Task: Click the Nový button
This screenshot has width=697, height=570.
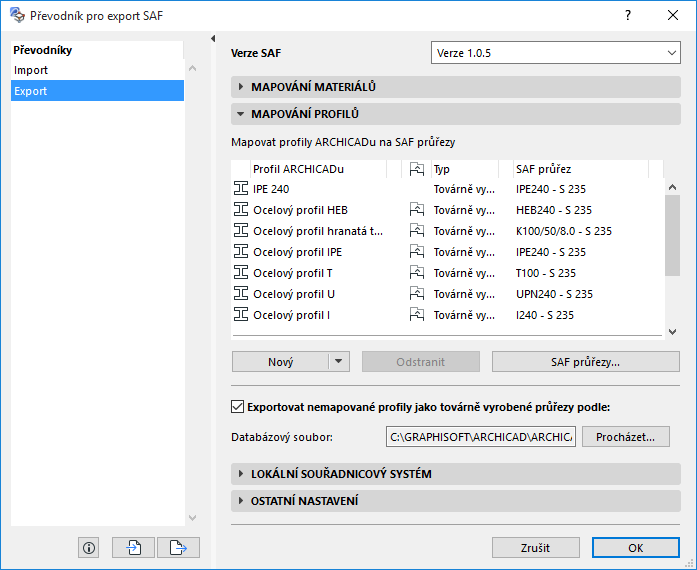Action: [280, 361]
